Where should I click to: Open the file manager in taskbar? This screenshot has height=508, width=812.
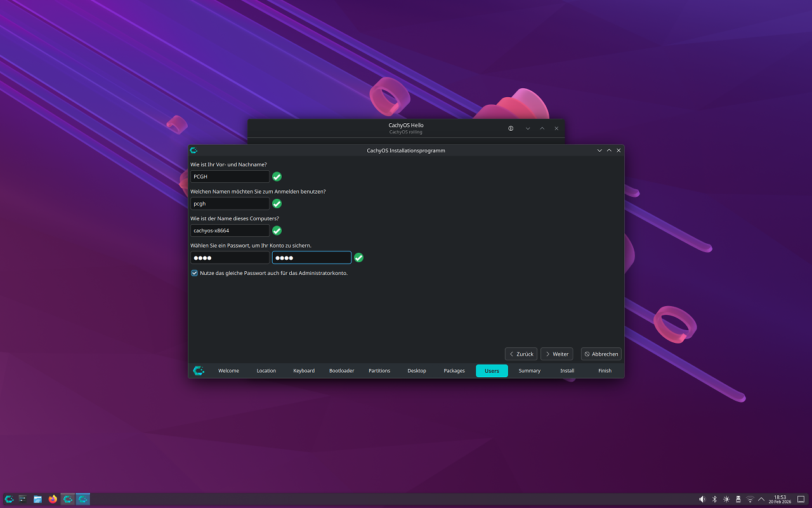tap(37, 499)
